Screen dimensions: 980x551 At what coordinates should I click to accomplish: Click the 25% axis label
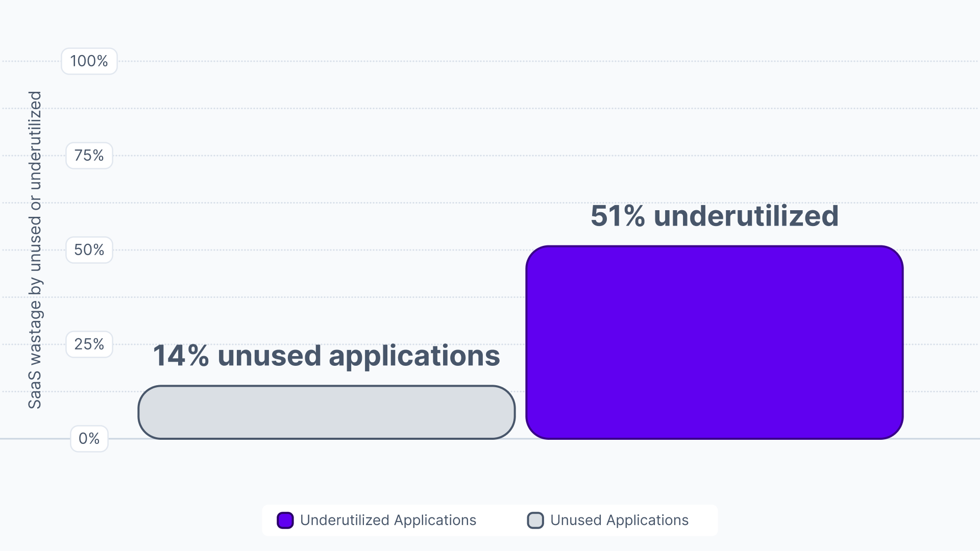pyautogui.click(x=89, y=344)
